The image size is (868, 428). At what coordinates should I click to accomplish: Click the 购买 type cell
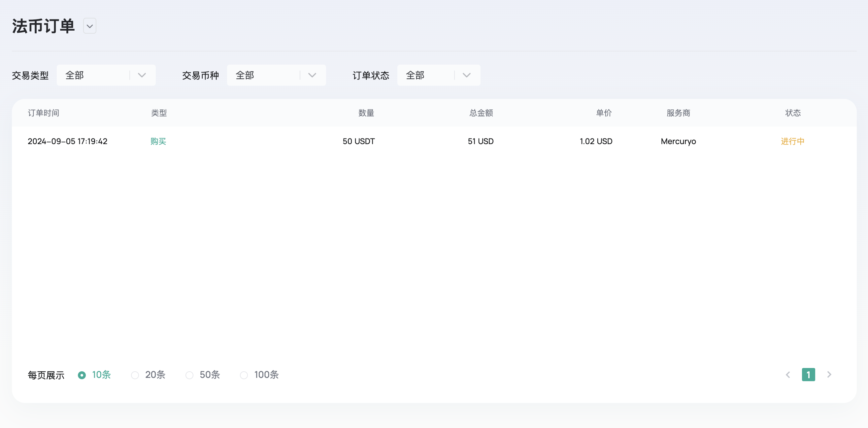[158, 141]
